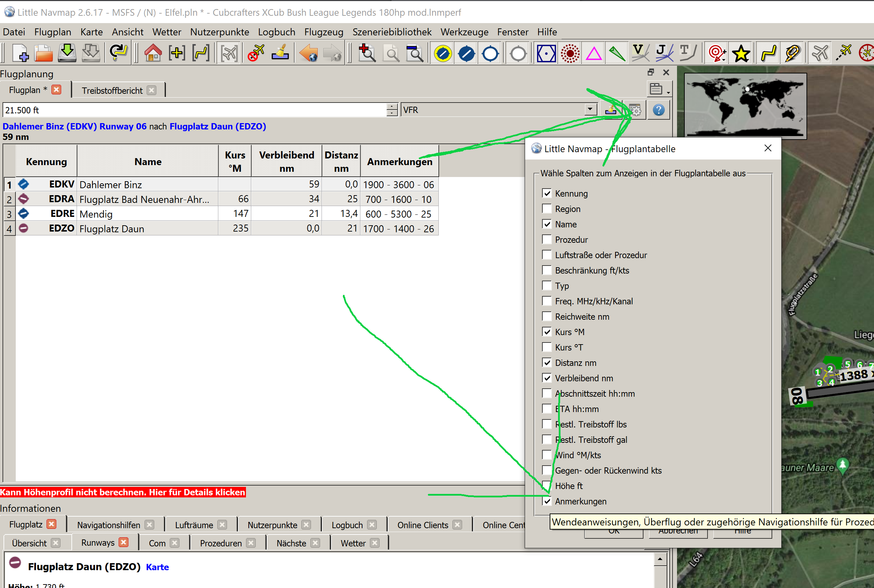874x588 pixels.
Task: Close the Flugplantabelle dialog
Action: (x=768, y=149)
